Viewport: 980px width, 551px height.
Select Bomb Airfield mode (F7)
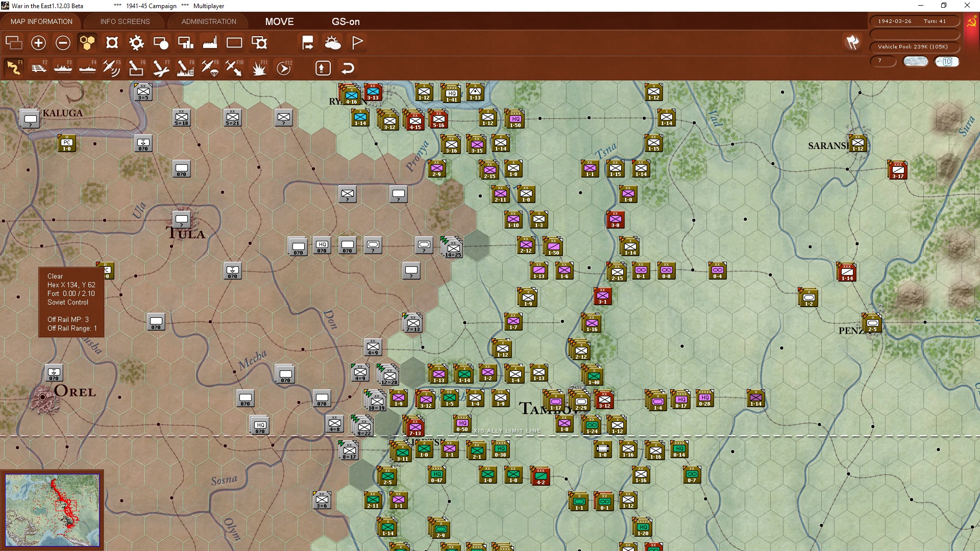[x=160, y=68]
